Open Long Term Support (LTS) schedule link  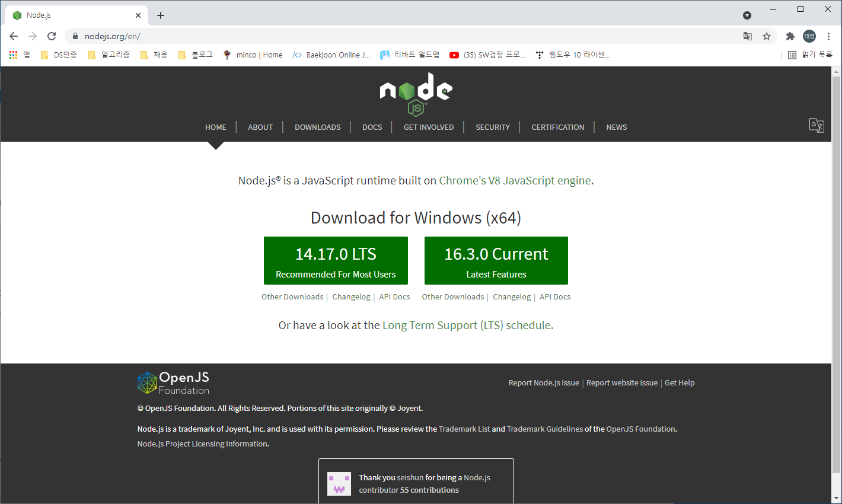467,325
